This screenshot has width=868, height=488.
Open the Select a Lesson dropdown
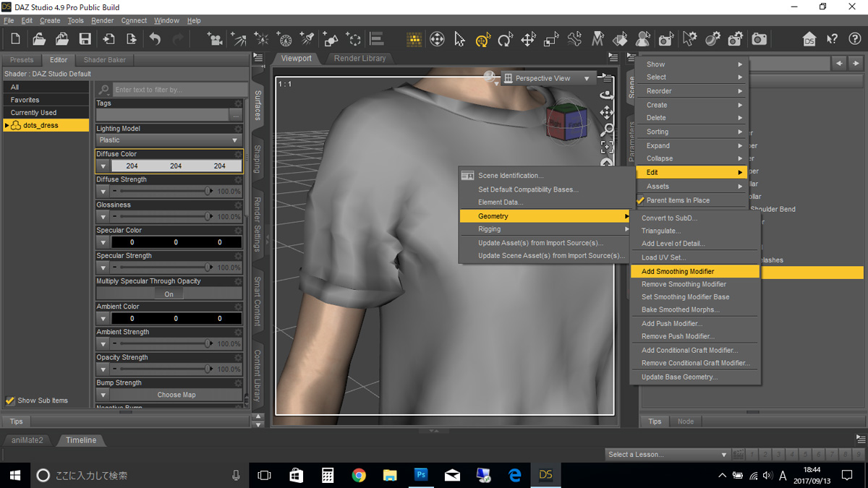(x=667, y=455)
